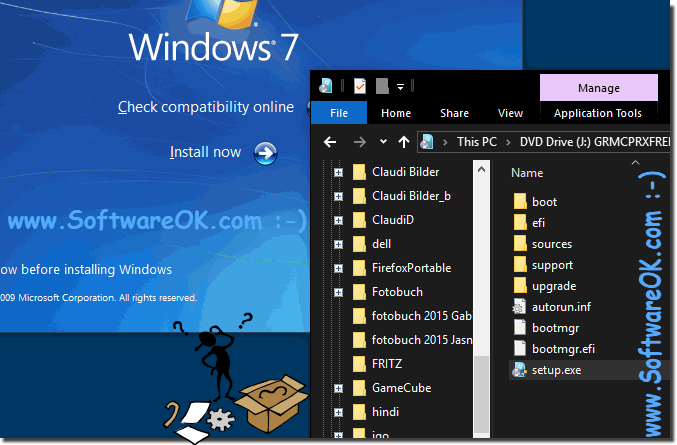Screen dimensions: 677x445
Task: Expand the dell tree node
Action: (x=338, y=244)
